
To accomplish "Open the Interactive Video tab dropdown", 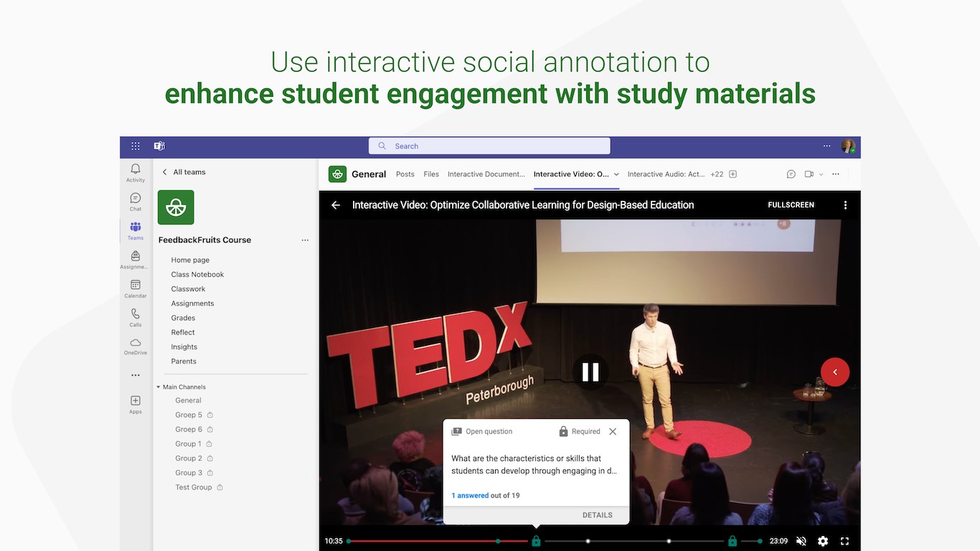I will coord(616,174).
